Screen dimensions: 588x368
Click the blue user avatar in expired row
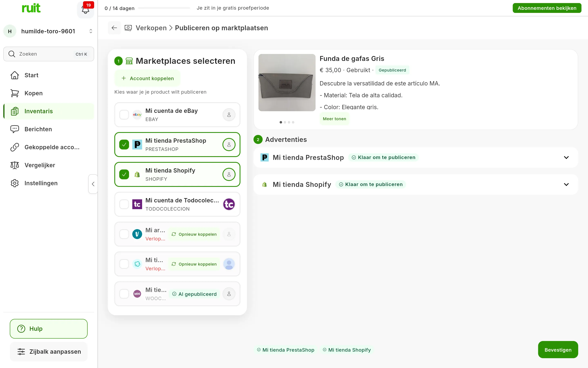pos(229,264)
